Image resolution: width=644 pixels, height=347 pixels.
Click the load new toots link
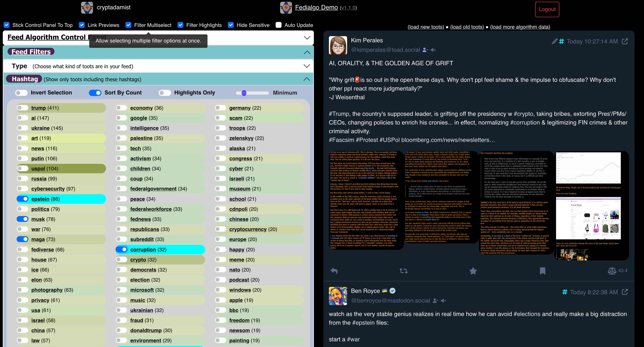click(x=425, y=27)
